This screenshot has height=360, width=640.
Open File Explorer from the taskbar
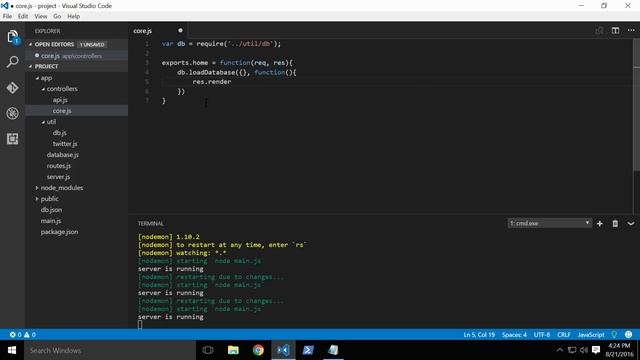[233, 350]
